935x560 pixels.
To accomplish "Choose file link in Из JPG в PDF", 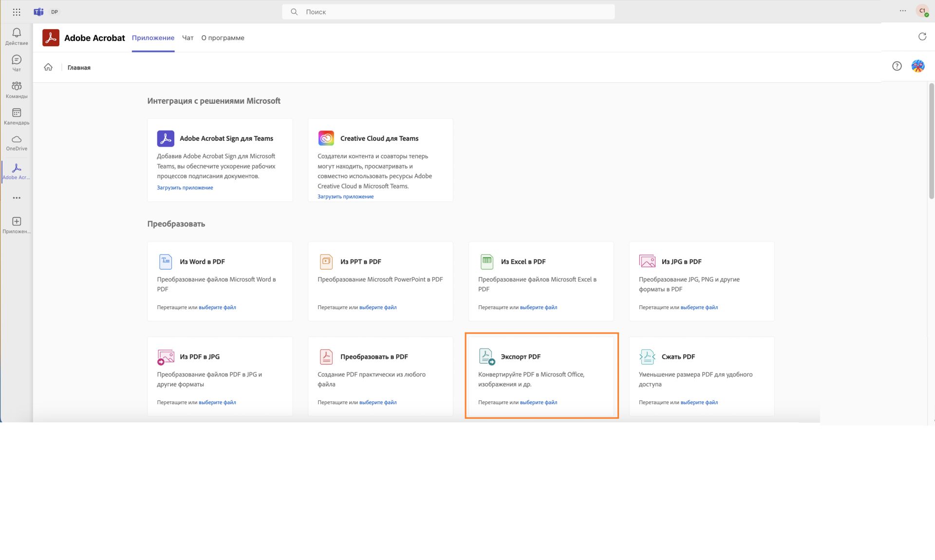I will [x=699, y=307].
